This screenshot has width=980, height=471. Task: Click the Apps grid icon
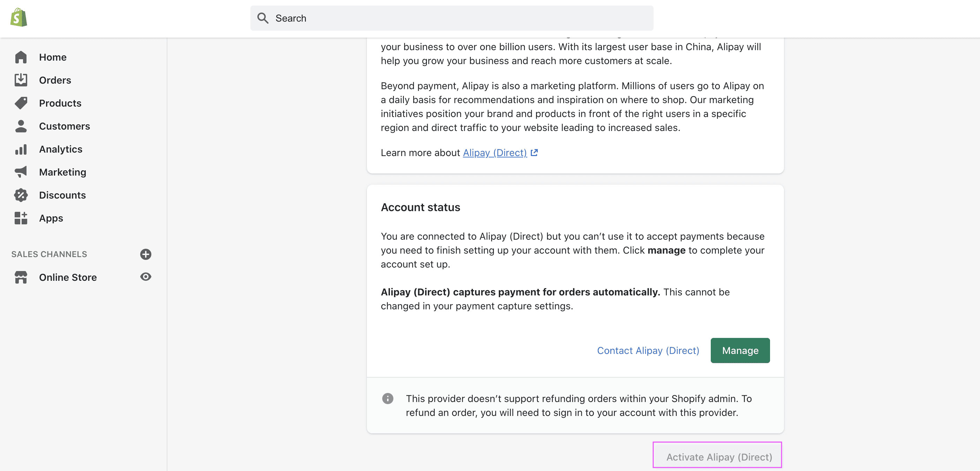[x=21, y=218]
